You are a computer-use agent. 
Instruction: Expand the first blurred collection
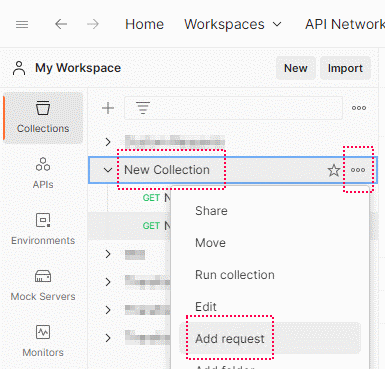coord(108,142)
